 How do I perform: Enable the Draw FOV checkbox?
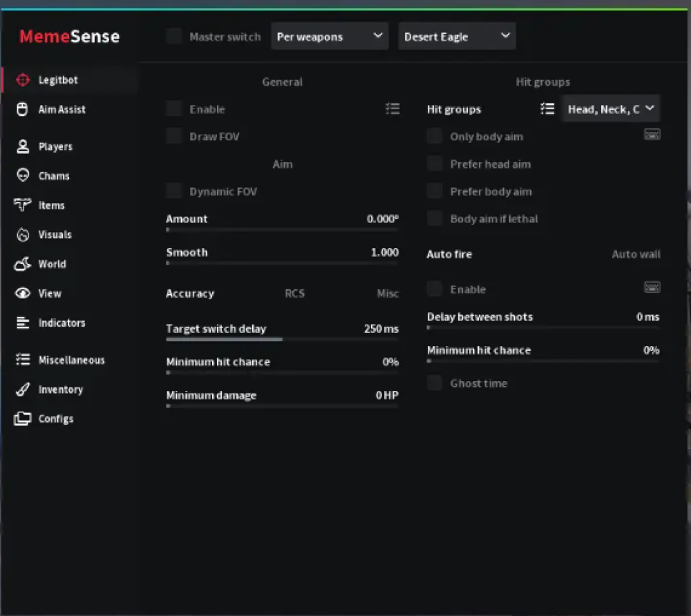[x=174, y=136]
